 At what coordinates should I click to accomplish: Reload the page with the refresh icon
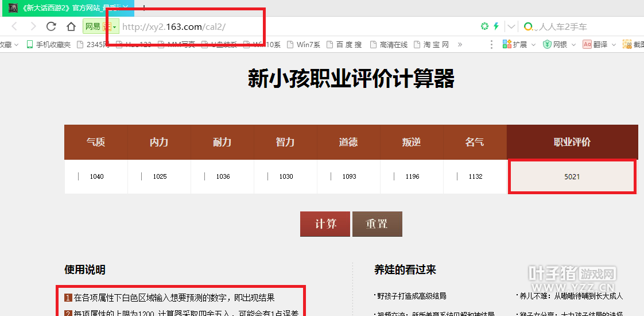coord(51,26)
